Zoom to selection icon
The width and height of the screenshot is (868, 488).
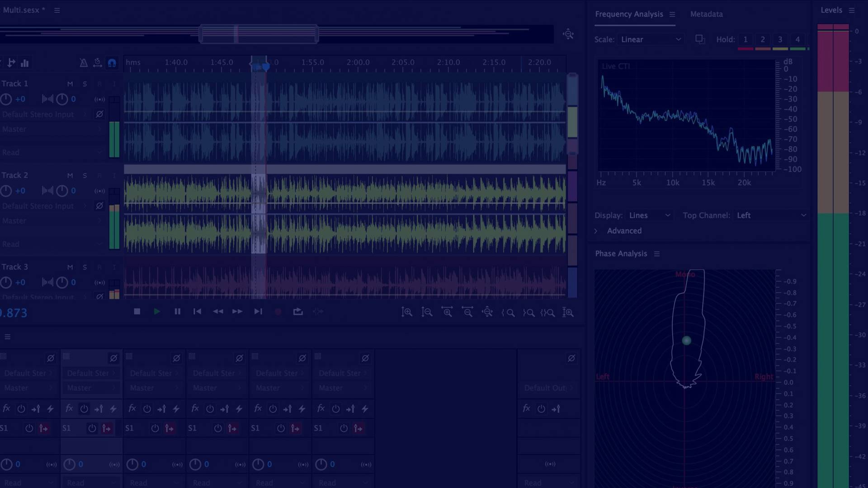point(547,313)
